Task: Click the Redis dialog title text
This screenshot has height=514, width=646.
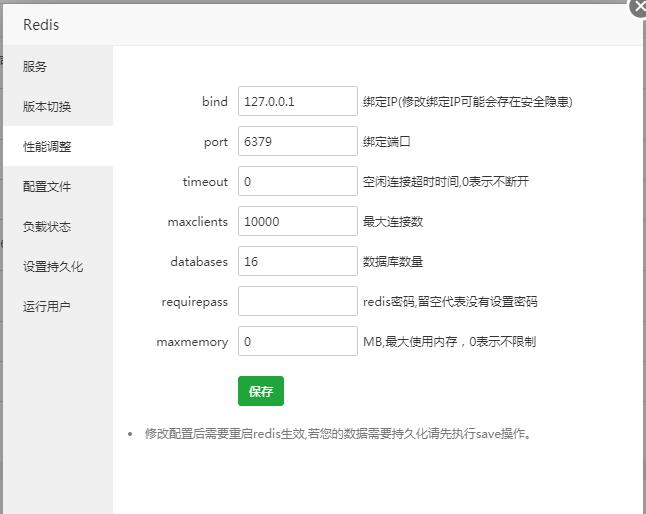Action: point(41,25)
